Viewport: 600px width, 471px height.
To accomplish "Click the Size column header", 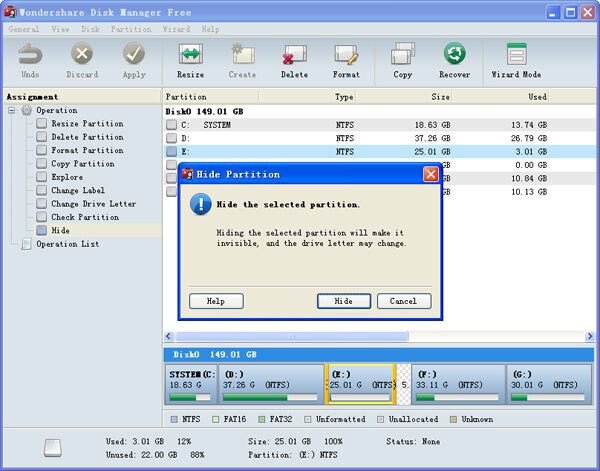I will click(x=404, y=97).
